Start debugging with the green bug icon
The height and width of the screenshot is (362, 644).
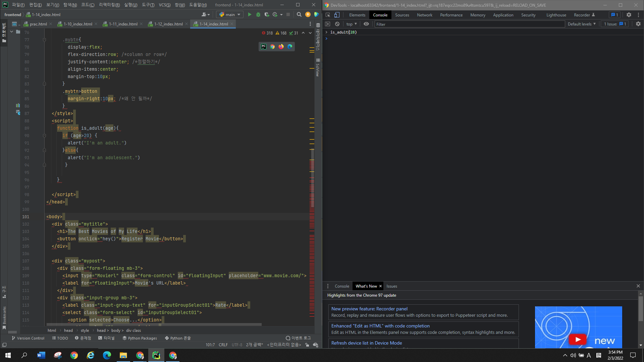(258, 14)
